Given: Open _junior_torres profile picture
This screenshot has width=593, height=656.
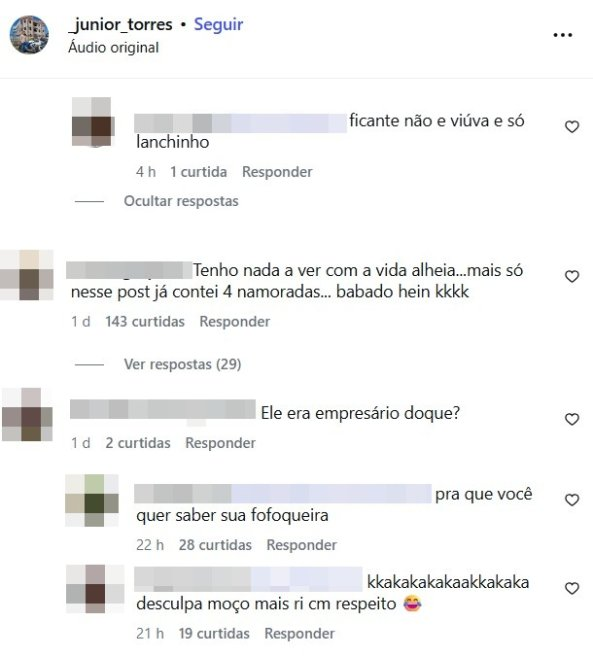Looking at the screenshot, I should [29, 35].
